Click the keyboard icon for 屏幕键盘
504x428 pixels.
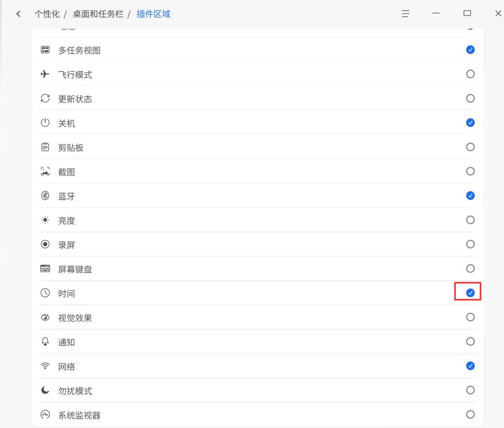[45, 269]
